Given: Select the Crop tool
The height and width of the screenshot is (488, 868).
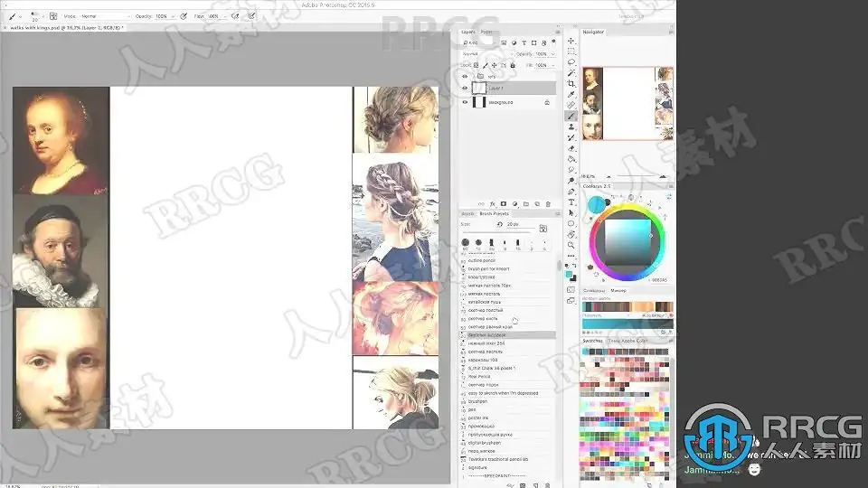Looking at the screenshot, I should [571, 83].
